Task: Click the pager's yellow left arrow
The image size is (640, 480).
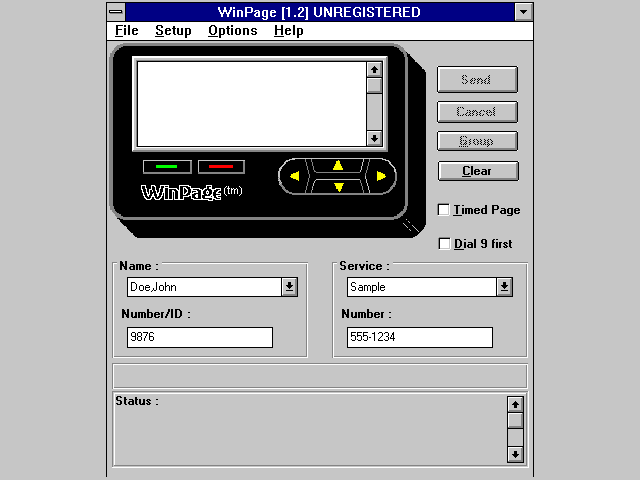Action: click(x=294, y=176)
